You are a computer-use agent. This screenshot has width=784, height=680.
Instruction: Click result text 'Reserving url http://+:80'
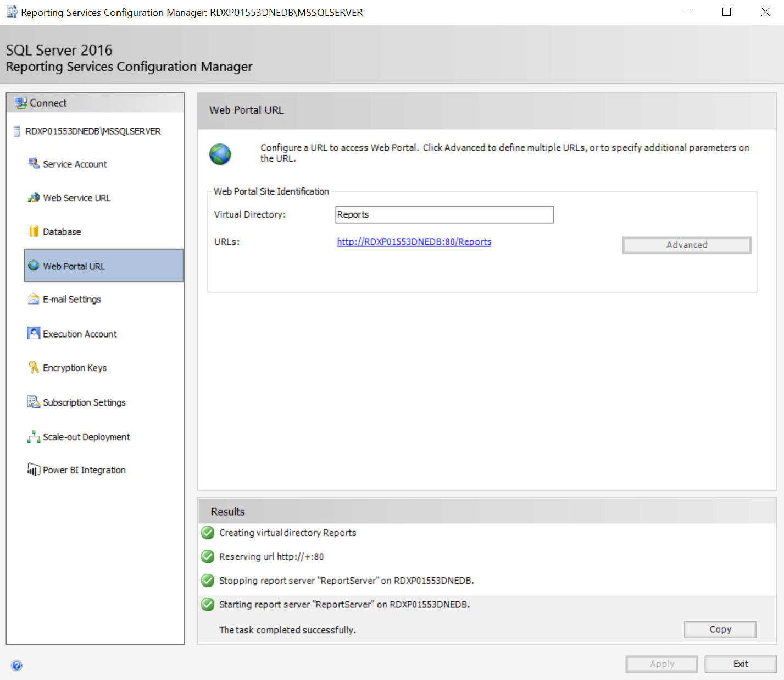pos(271,557)
